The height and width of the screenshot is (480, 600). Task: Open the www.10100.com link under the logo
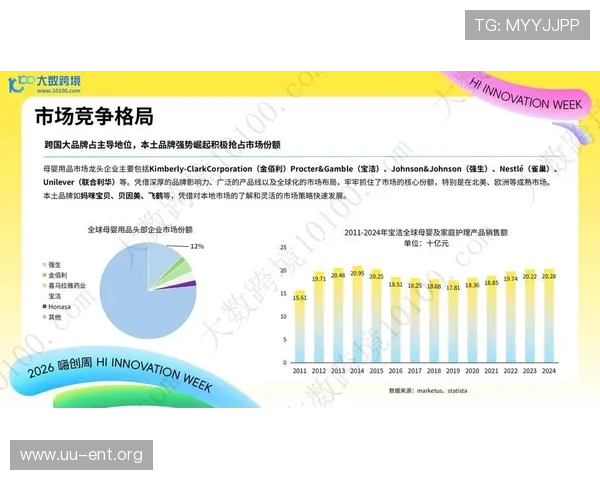pyautogui.click(x=59, y=91)
